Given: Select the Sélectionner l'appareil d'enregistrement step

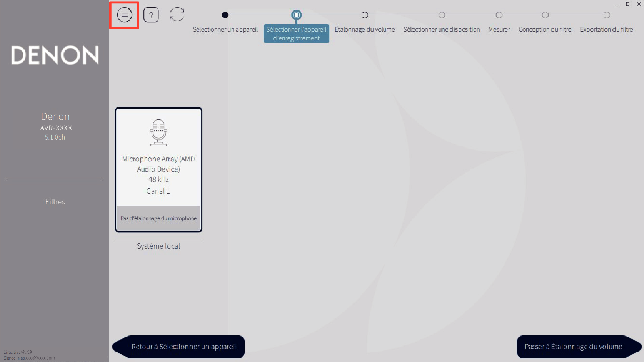Looking at the screenshot, I should pos(297,15).
